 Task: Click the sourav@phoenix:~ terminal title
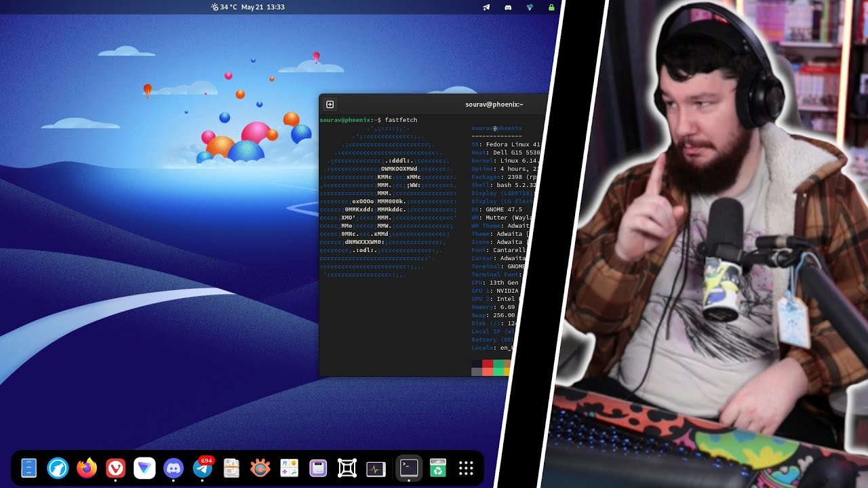pyautogui.click(x=494, y=104)
